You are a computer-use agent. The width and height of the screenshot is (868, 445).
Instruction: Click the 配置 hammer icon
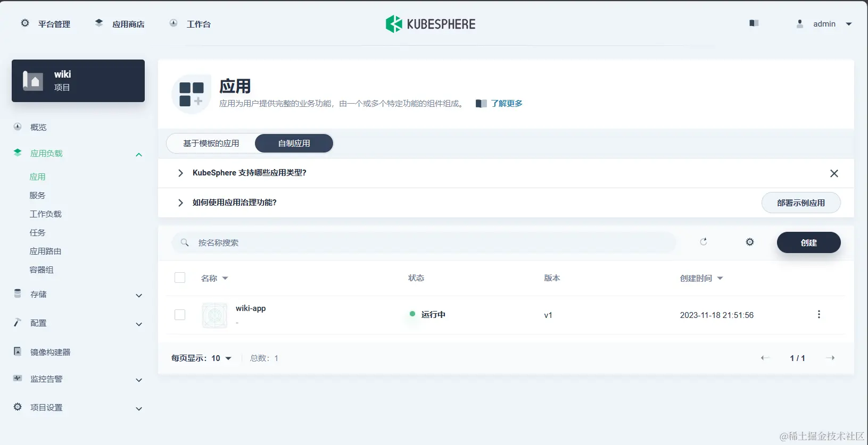click(18, 322)
